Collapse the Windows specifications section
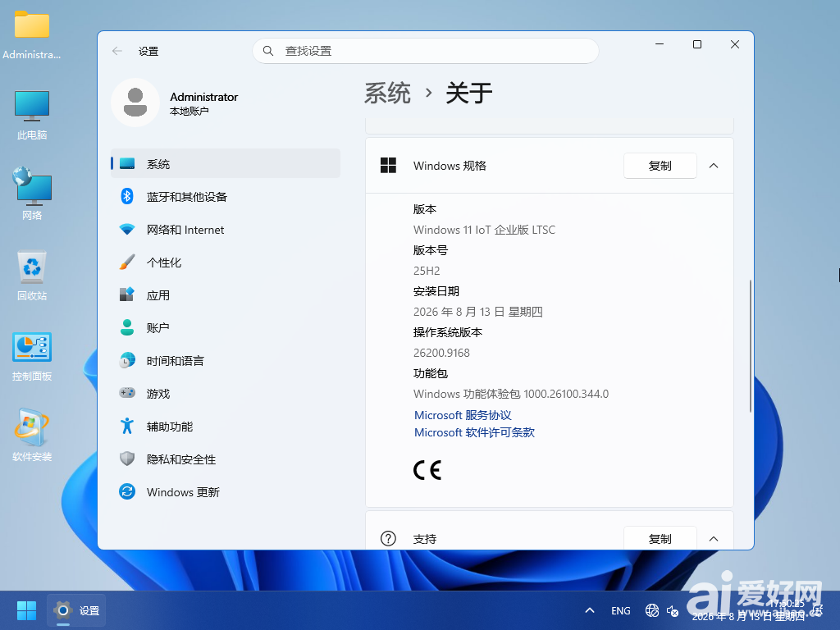The height and width of the screenshot is (630, 840). click(x=714, y=166)
